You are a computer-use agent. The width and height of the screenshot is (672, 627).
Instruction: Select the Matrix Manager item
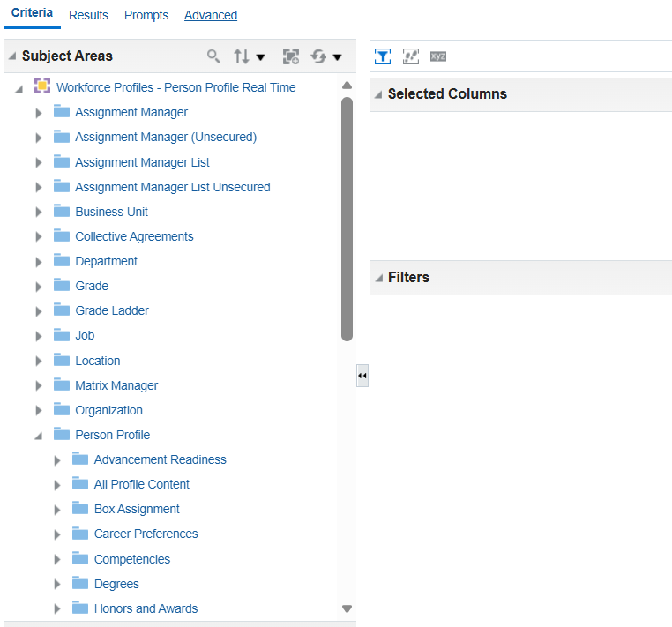(116, 385)
